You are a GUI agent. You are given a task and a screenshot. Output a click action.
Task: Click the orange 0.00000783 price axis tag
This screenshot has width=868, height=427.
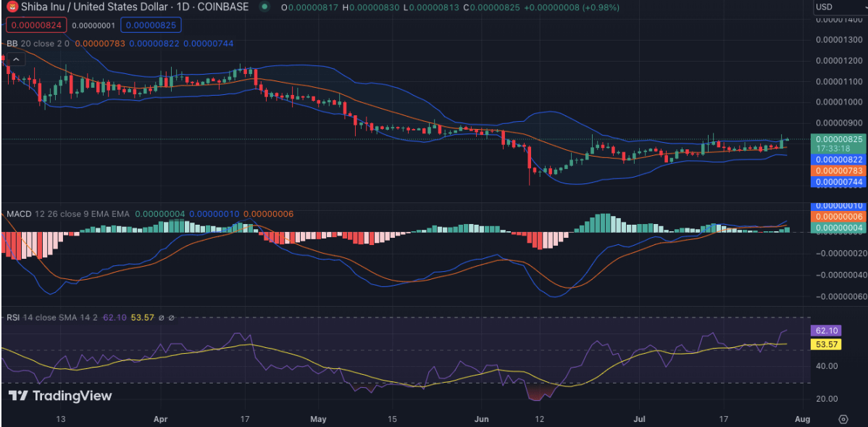[838, 170]
